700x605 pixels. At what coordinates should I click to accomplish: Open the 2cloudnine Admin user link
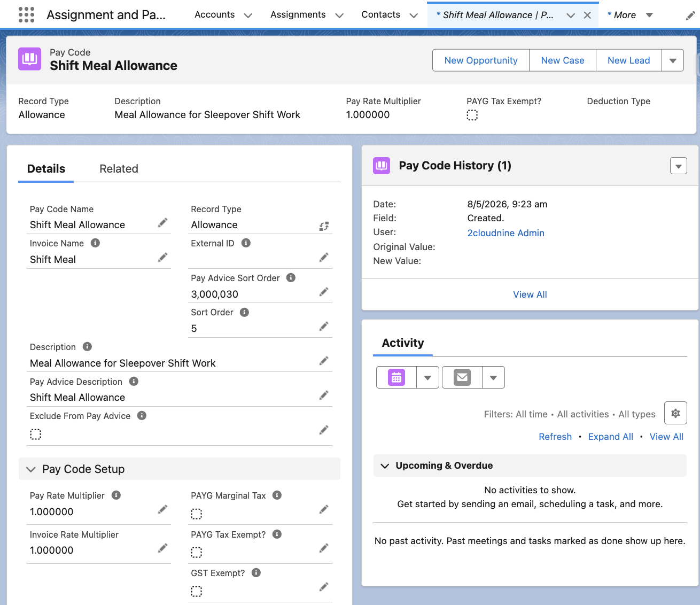(x=506, y=233)
